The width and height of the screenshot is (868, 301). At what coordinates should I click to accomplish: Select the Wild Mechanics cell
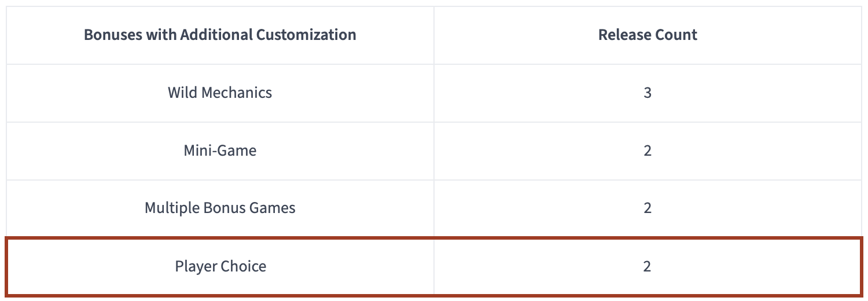coord(220,93)
